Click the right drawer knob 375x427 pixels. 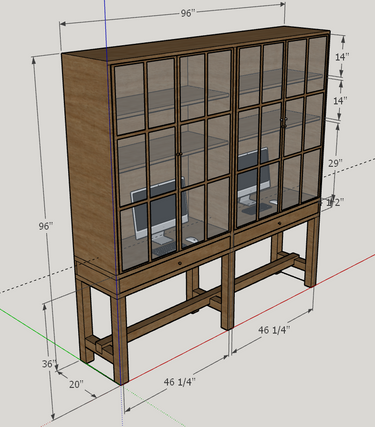[x=278, y=222]
